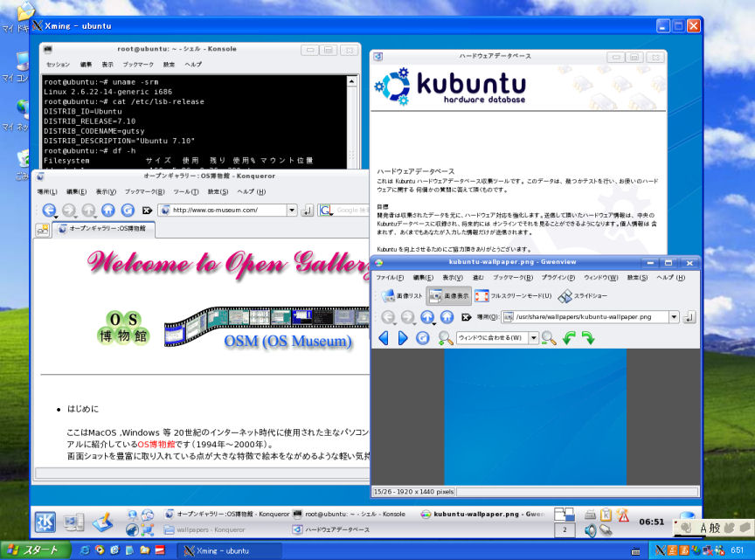755x560 pixels.
Task: Select the オープンギャラリー:OS博物館 tab
Action: pyautogui.click(x=103, y=229)
